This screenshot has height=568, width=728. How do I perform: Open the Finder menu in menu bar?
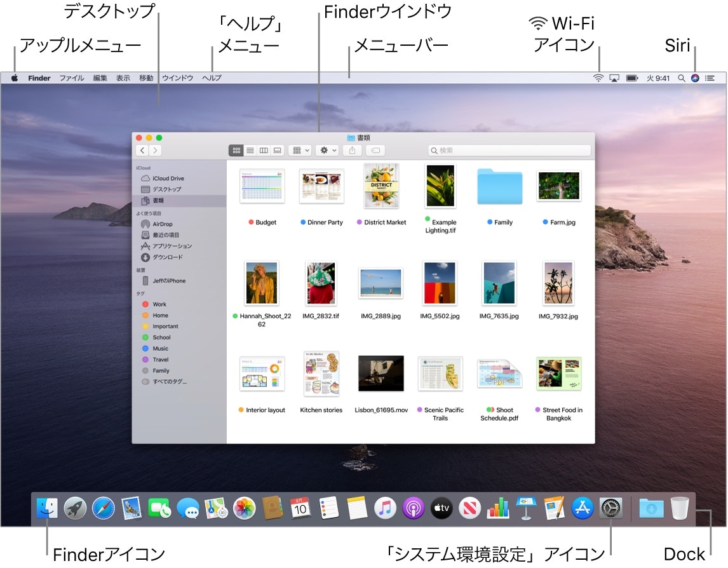click(39, 78)
